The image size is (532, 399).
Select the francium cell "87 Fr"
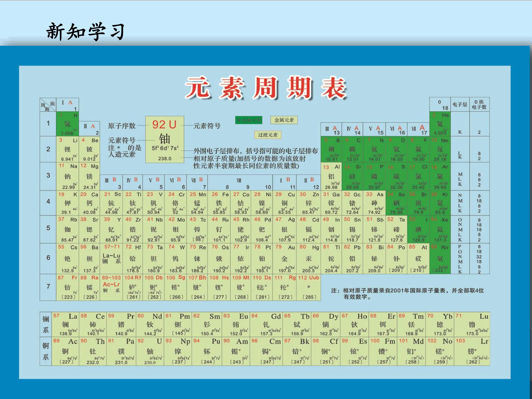click(x=68, y=287)
